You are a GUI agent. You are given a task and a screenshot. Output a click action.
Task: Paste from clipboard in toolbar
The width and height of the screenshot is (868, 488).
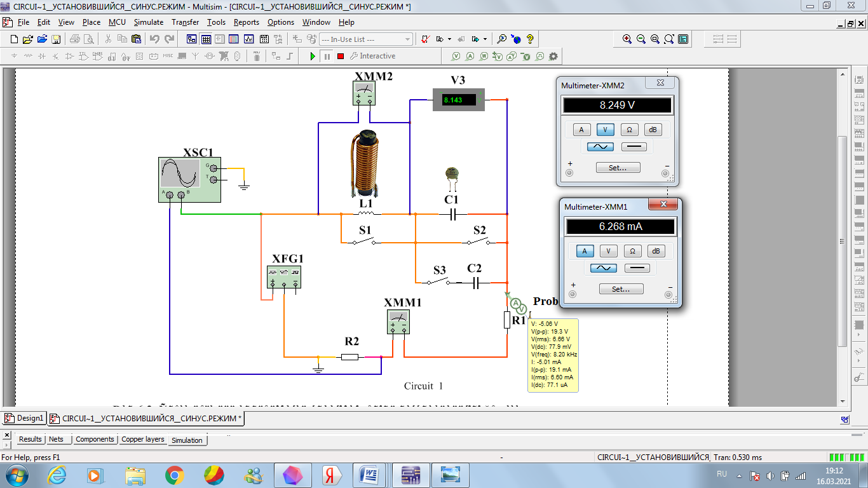136,39
